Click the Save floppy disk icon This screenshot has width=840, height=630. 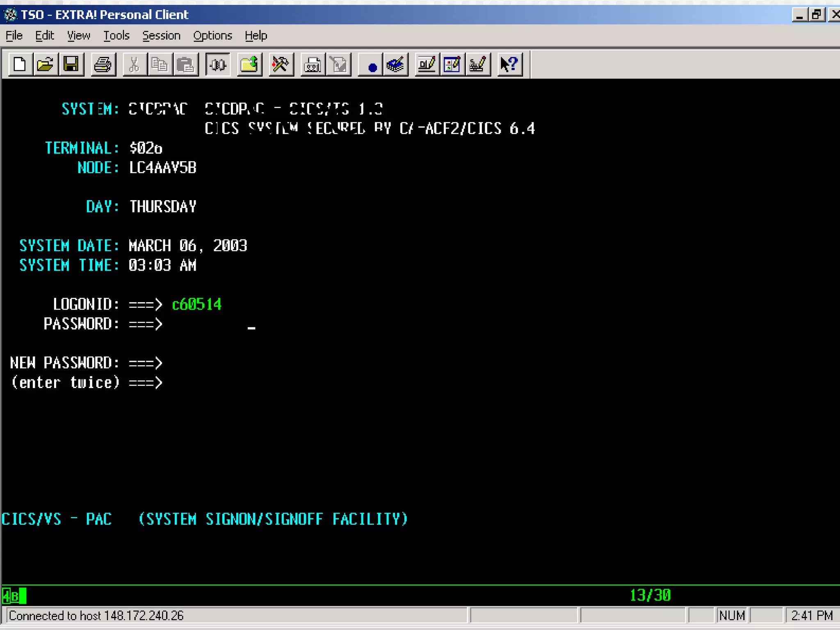coord(71,64)
